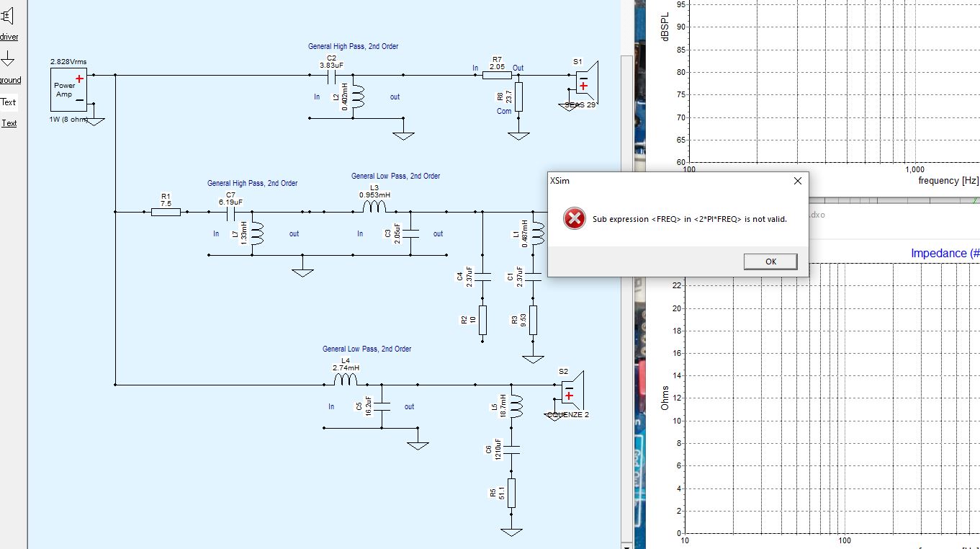Select resistor R2 10
This screenshot has width=980, height=549.
(482, 320)
